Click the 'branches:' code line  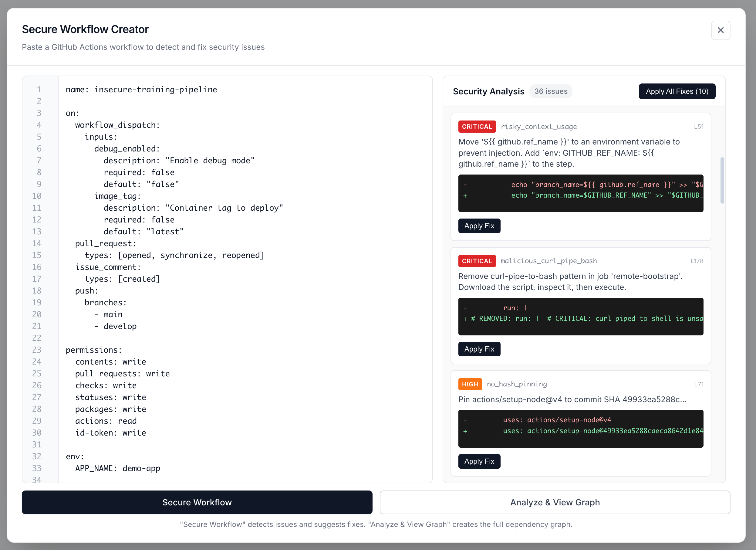point(105,303)
